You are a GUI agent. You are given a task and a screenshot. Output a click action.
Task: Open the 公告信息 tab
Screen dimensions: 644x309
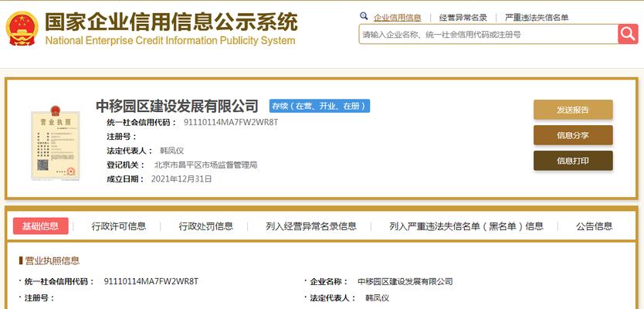pos(594,226)
